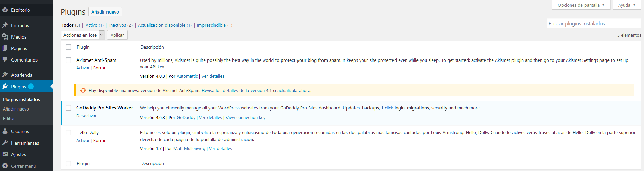Click the Comentarios speech bubble icon
644x171 pixels.
tap(5, 60)
